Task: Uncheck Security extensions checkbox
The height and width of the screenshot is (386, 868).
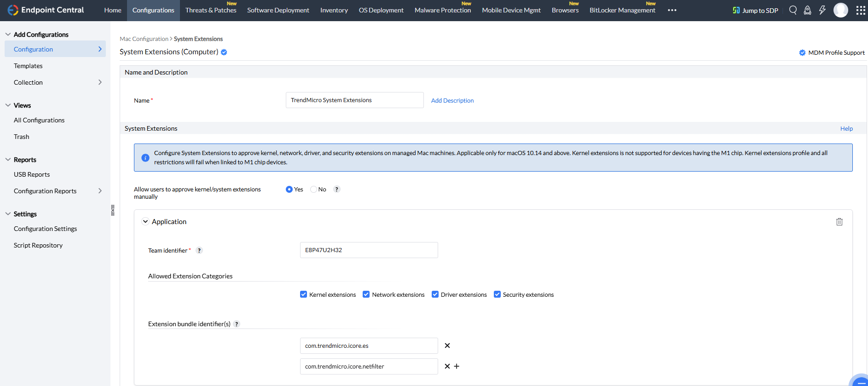Action: click(x=497, y=294)
